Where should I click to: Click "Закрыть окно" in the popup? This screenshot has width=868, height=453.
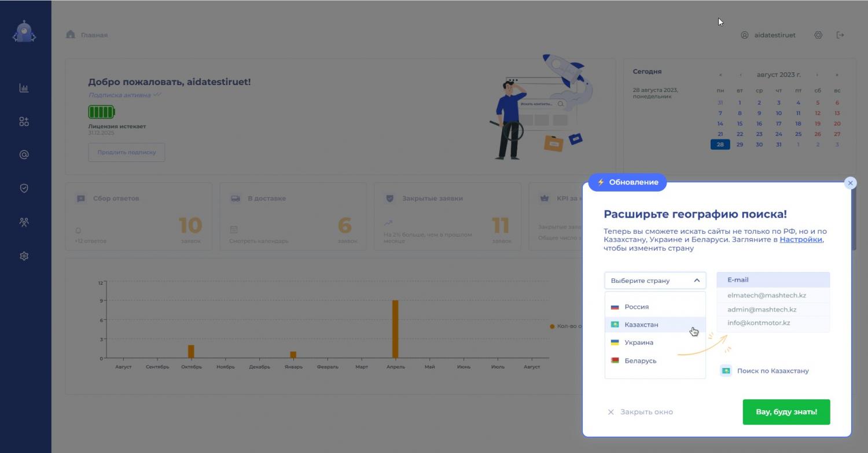click(641, 412)
